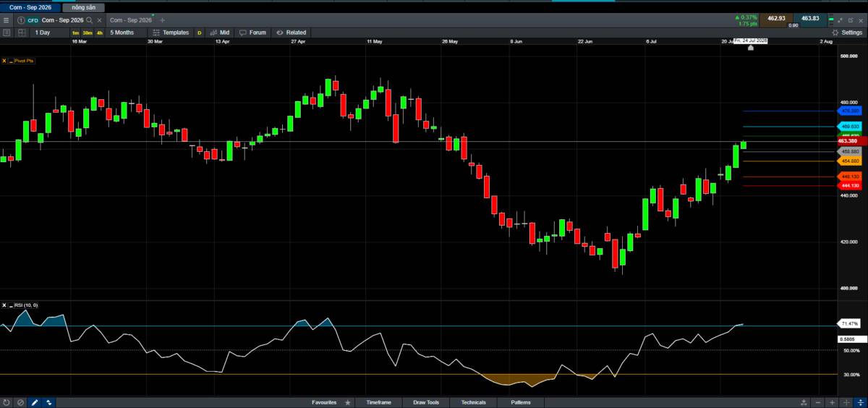The image size is (868, 408).
Task: Open chart Settings
Action: pyautogui.click(x=846, y=33)
